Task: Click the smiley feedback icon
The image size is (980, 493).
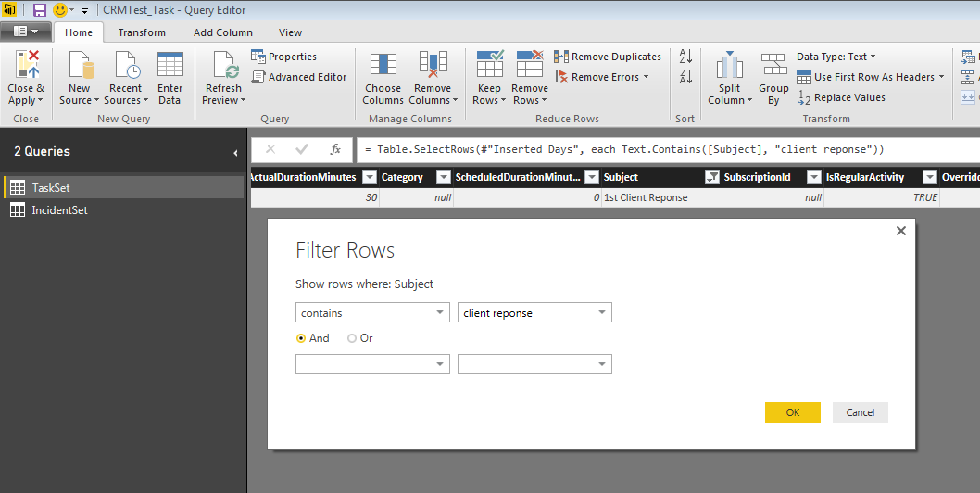Action: coord(60,10)
